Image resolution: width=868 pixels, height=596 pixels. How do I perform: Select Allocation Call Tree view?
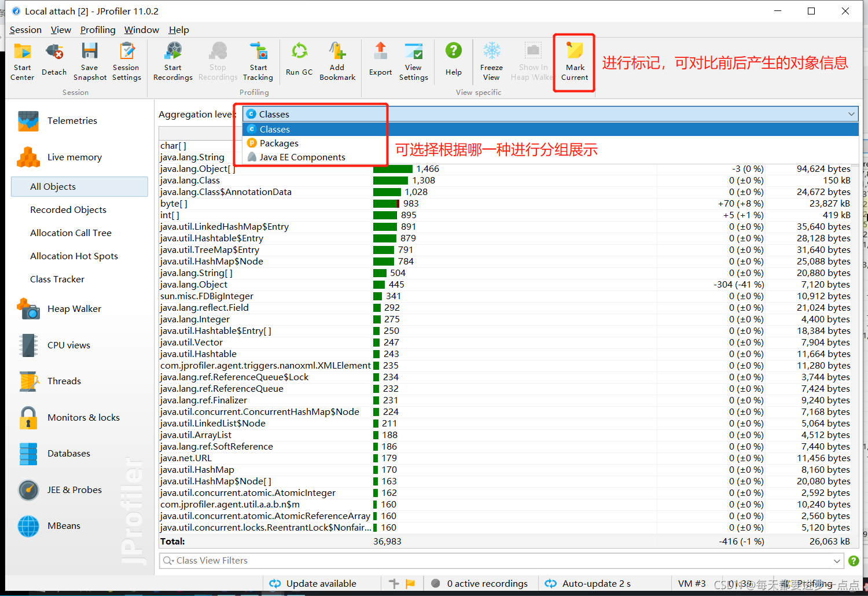pos(71,233)
